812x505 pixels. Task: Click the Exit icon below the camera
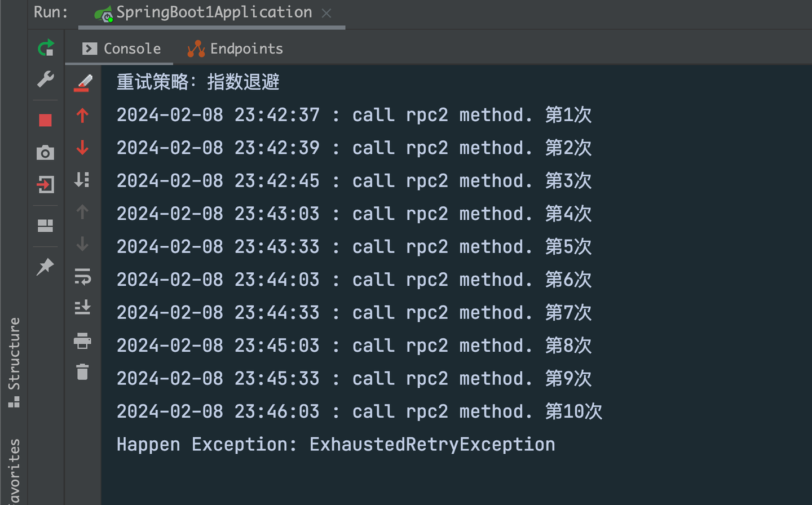pos(46,185)
